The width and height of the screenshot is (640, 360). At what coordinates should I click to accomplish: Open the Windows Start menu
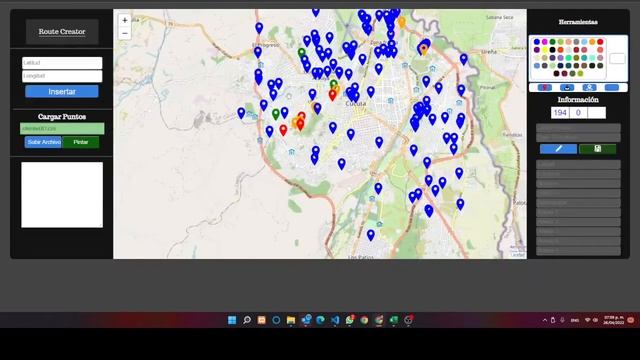coord(232,320)
